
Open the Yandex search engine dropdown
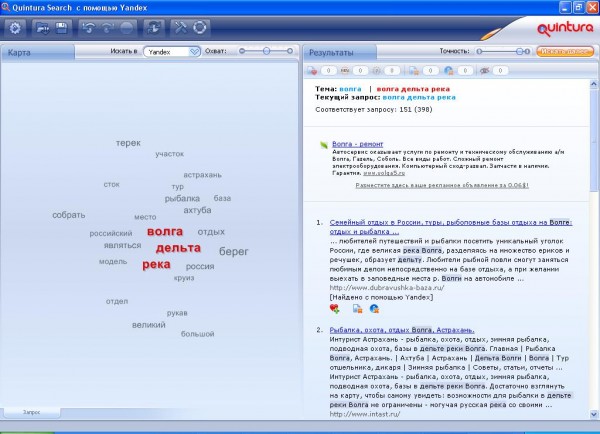pos(171,50)
